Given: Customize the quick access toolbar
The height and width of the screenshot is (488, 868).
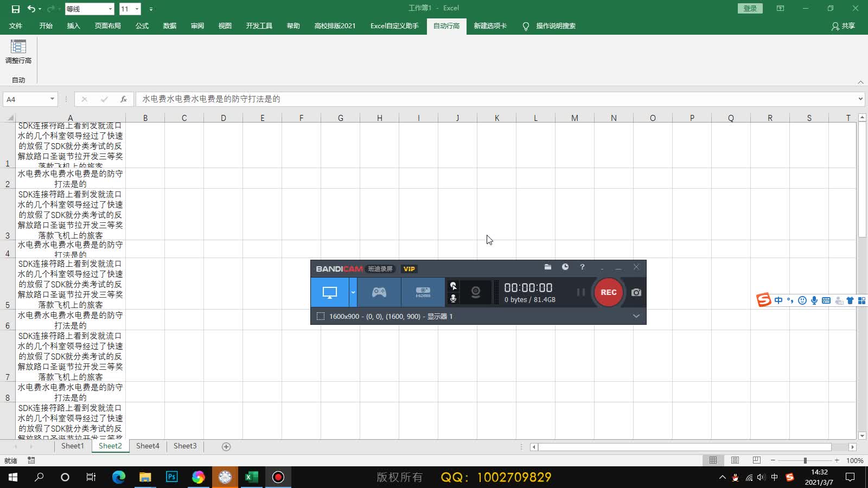Looking at the screenshot, I should click(151, 9).
